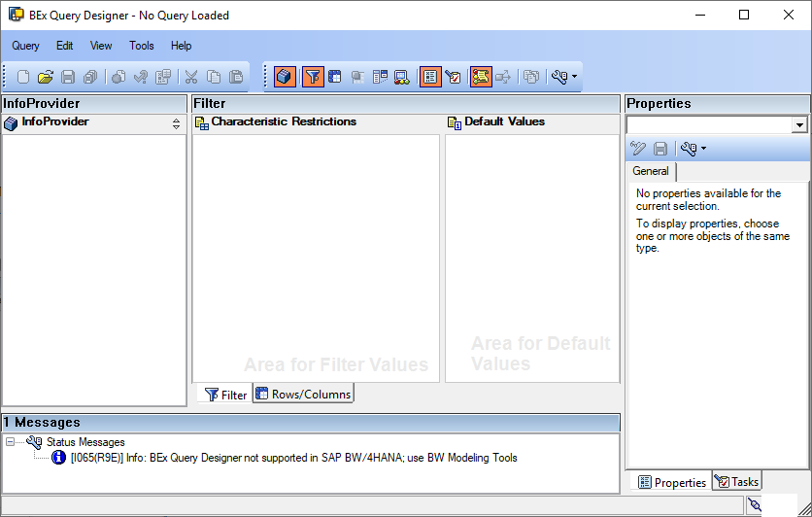Click the Execute query icon
The image size is (812, 517).
coord(118,77)
